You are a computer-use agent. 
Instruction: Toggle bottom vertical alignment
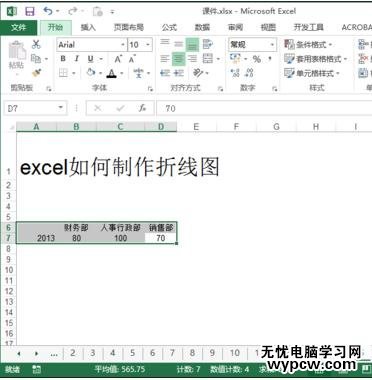coord(192,44)
